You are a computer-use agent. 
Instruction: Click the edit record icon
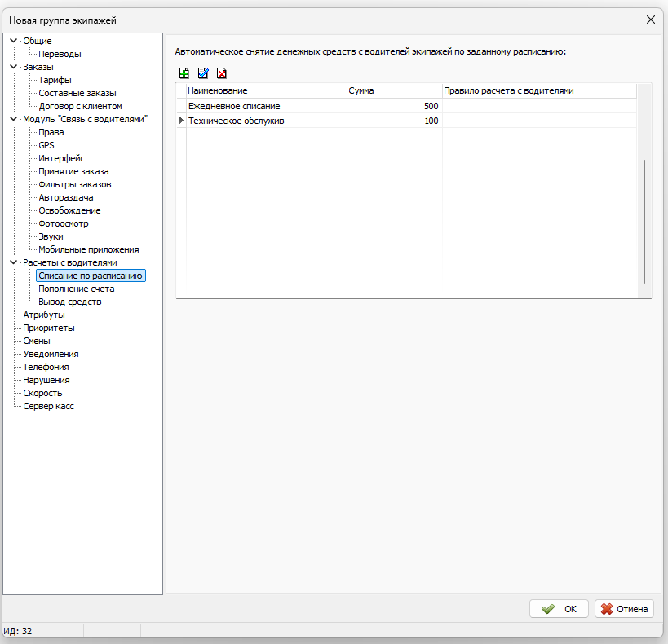coord(203,73)
